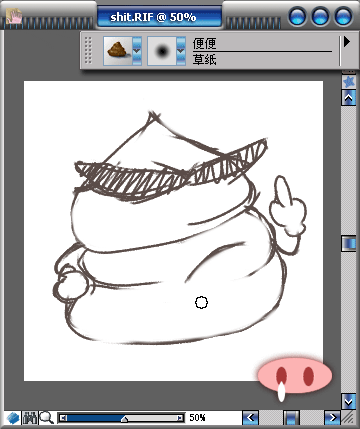The image size is (360, 429).
Task: Select the shit.RIF @ 50% document tab
Action: pyautogui.click(x=159, y=17)
